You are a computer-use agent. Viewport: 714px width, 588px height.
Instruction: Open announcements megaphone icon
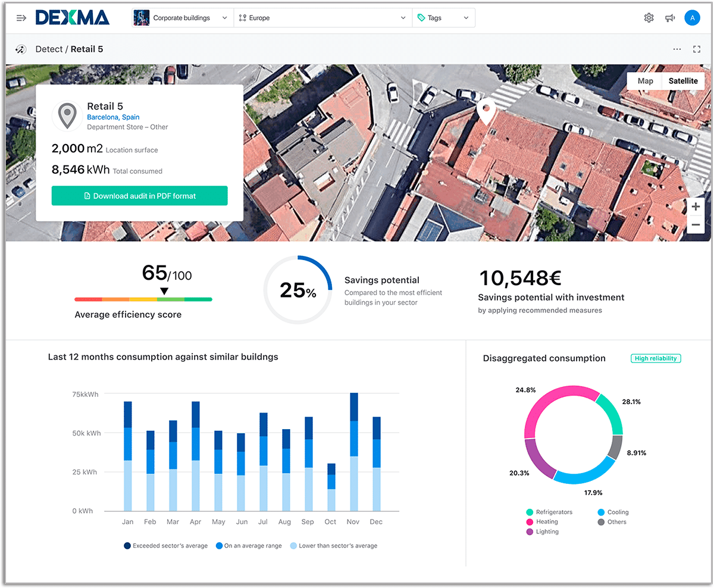coord(670,18)
